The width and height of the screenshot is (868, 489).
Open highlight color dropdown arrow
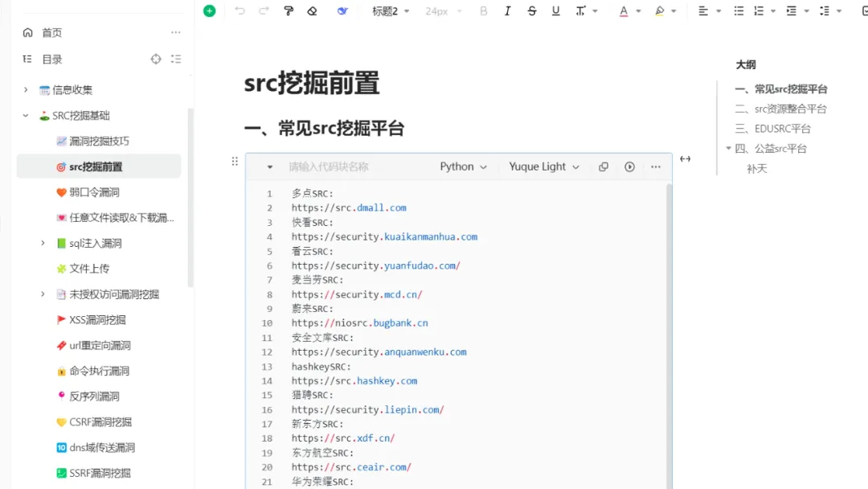point(674,11)
